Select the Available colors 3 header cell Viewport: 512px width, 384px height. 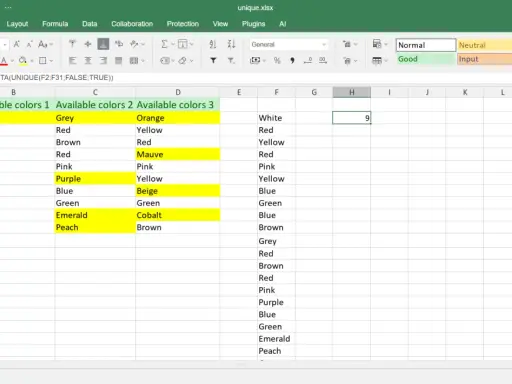[178, 105]
